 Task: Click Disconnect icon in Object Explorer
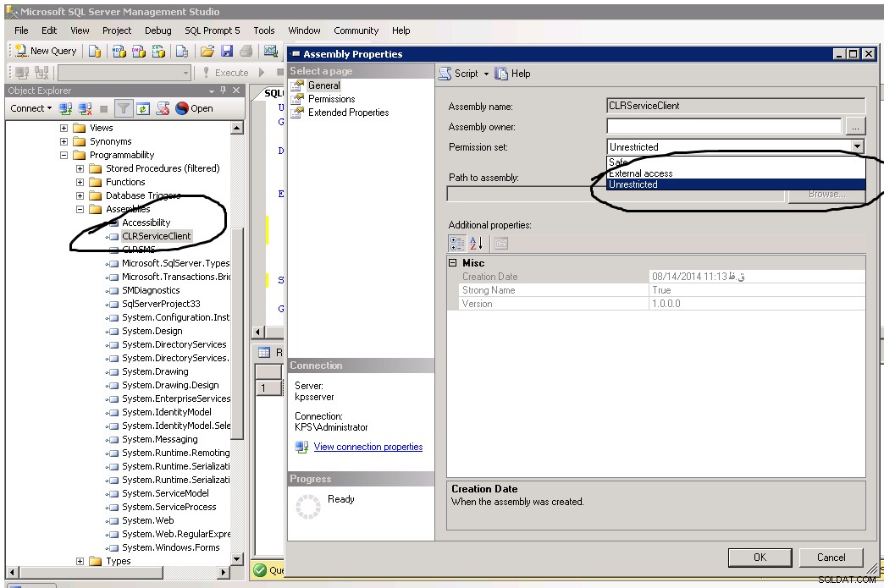point(86,108)
